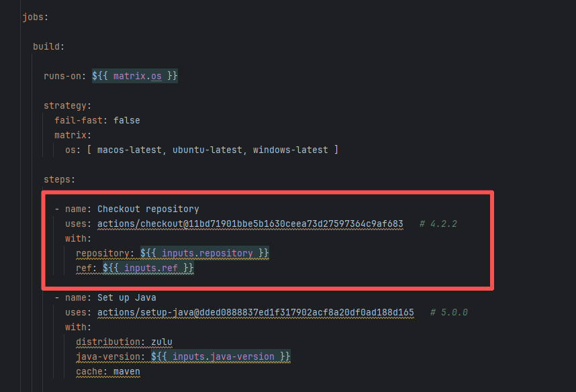576x392 pixels.
Task: Click the 'steps:' key
Action: coord(59,179)
